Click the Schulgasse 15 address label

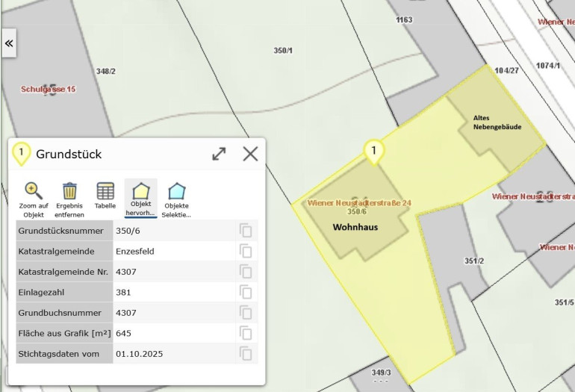(x=48, y=89)
